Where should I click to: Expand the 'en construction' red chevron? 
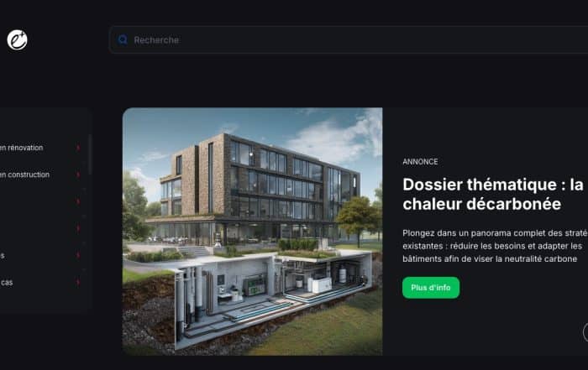[x=78, y=175]
